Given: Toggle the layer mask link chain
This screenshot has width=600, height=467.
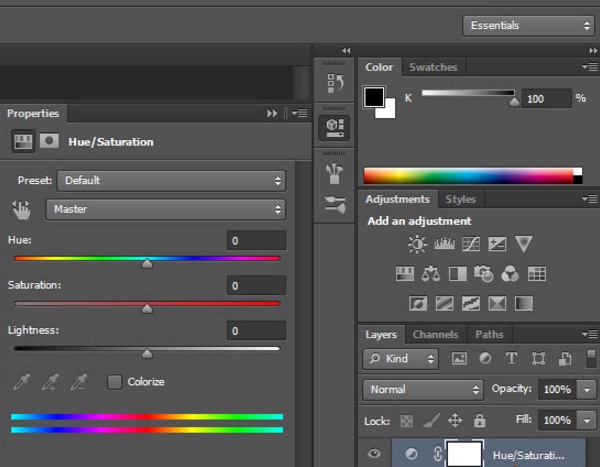Looking at the screenshot, I should (438, 454).
